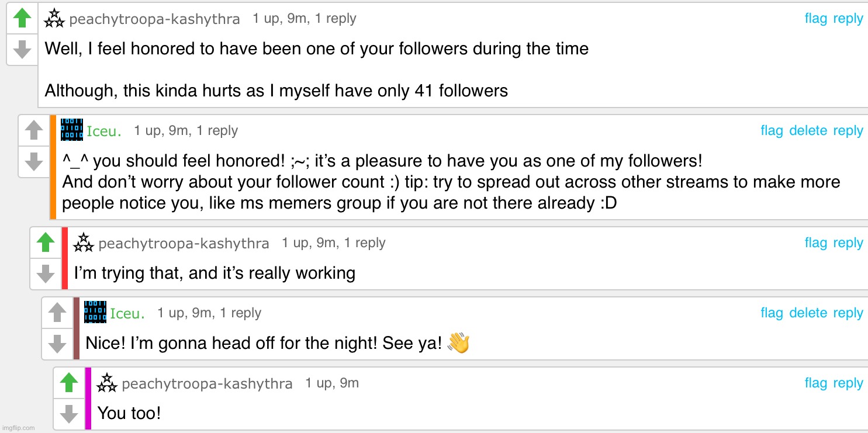Click downvote arrow on Iceu's first reply
Viewport: 868px width, 433px height.
click(x=34, y=161)
